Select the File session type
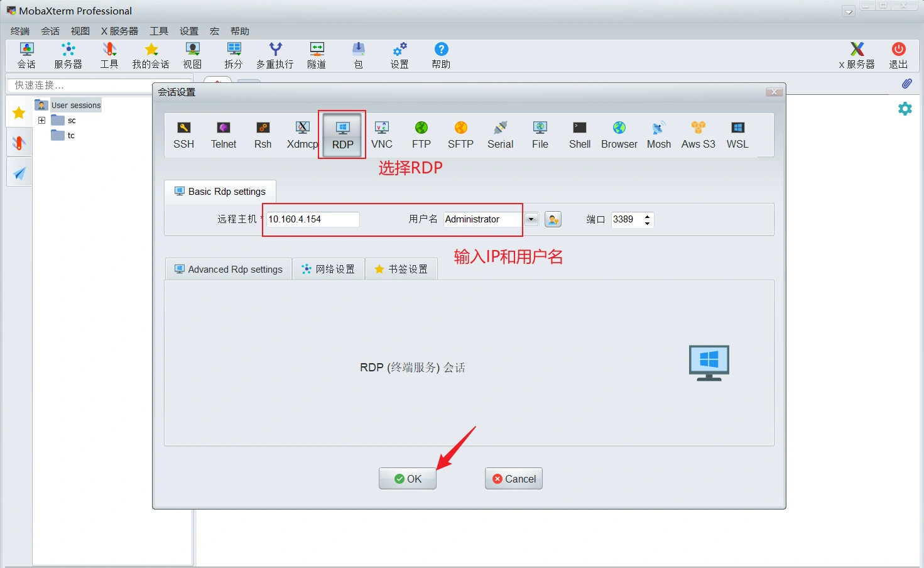The width and height of the screenshot is (924, 568). 540,135
